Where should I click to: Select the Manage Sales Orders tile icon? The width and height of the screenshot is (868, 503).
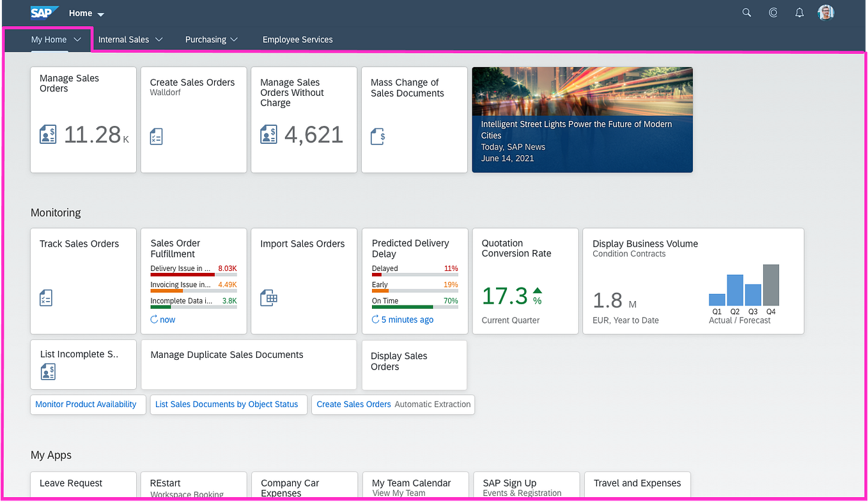(x=47, y=134)
